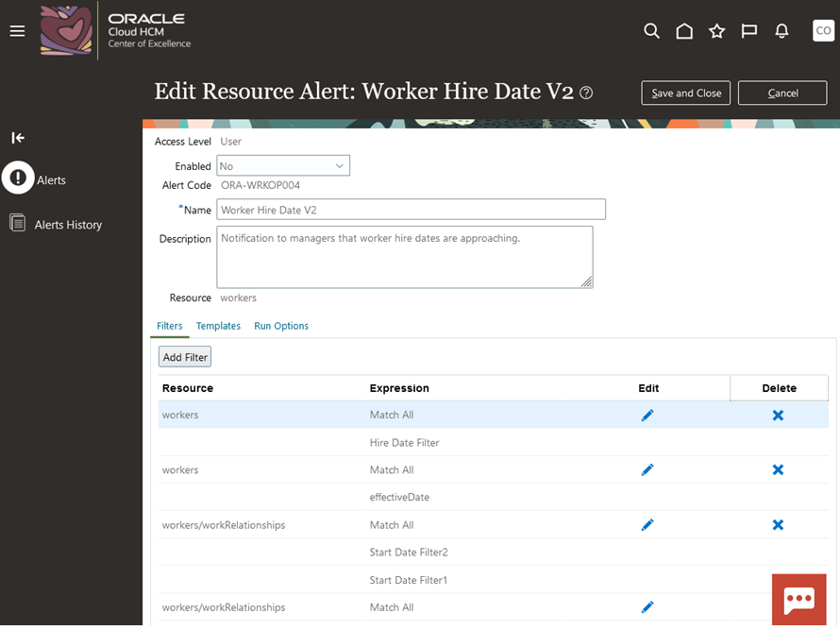Click the Add Filter button
Image resolution: width=840 pixels, height=630 pixels.
click(185, 357)
